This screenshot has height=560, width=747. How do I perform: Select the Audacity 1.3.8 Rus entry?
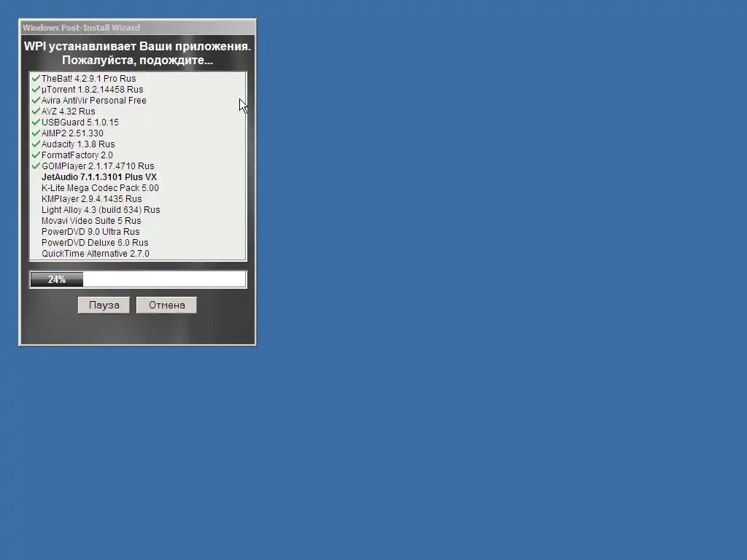point(78,144)
